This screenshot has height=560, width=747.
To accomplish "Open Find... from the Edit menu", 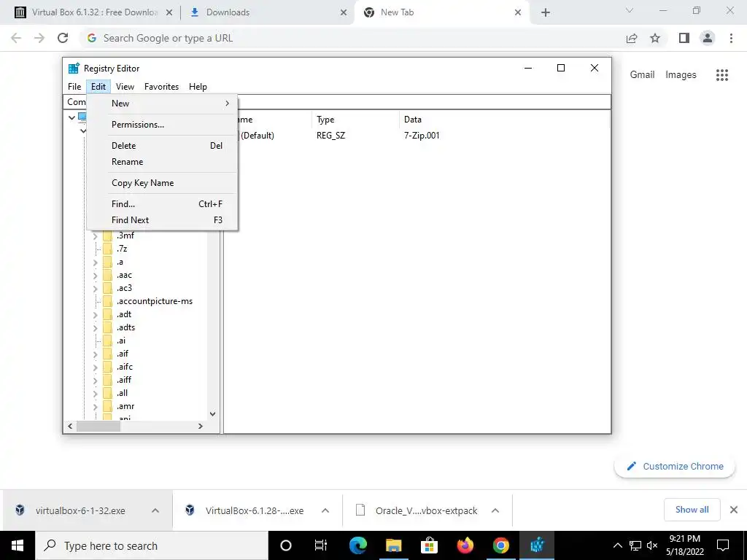I will coord(162,204).
